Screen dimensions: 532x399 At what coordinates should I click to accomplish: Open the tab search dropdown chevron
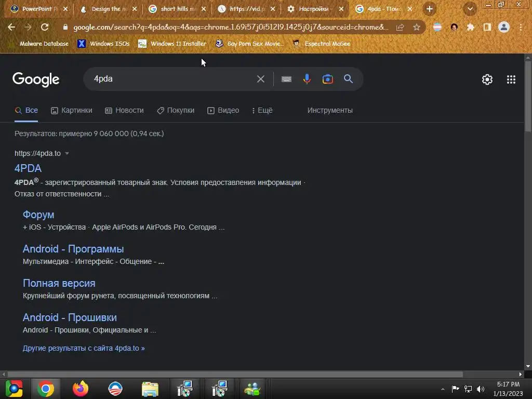tap(470, 9)
